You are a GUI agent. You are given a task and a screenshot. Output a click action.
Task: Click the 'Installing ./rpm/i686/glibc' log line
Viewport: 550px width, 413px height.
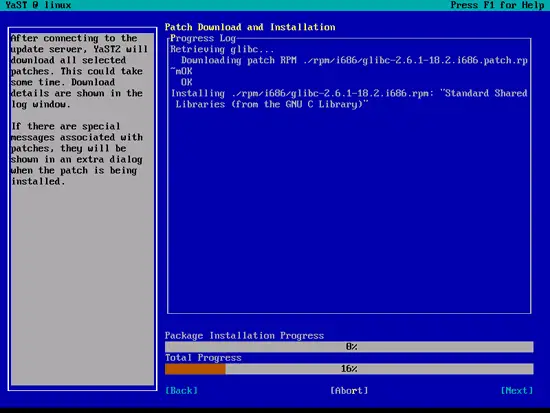click(x=349, y=99)
